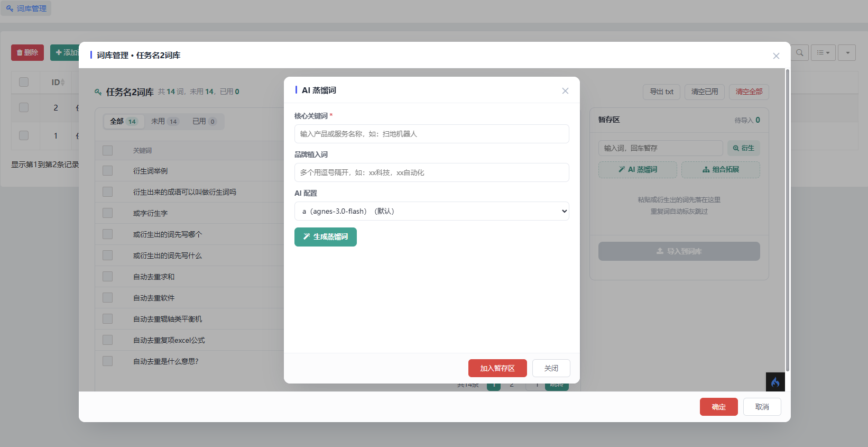Click keyword text 自动去重是什么意思?
Screen dimensions: 868x447
[166, 361]
